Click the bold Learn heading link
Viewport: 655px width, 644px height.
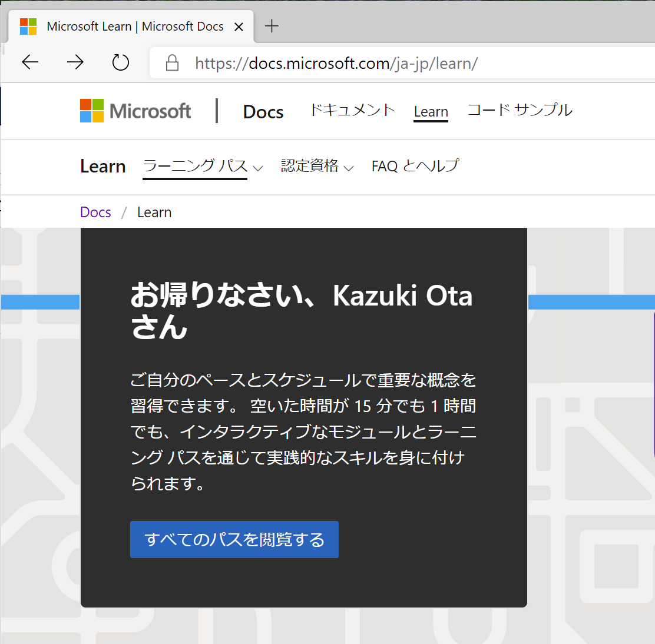click(102, 166)
